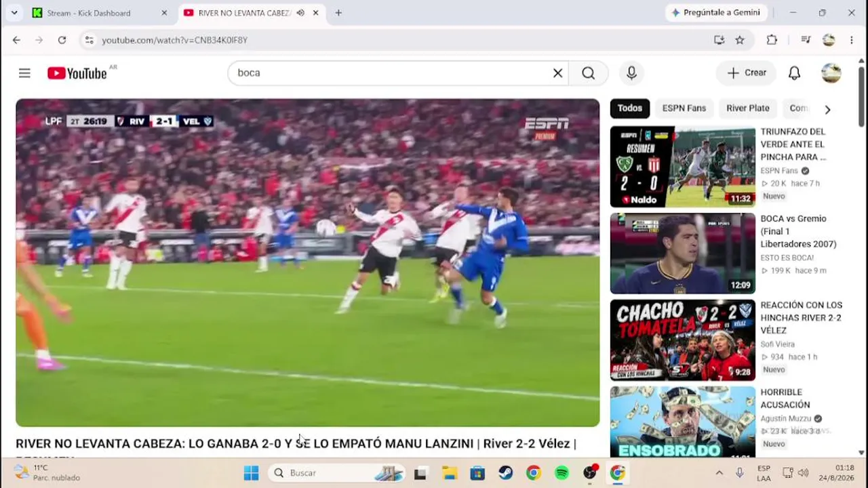
Task: Run the search with the magnifier button
Action: 588,73
